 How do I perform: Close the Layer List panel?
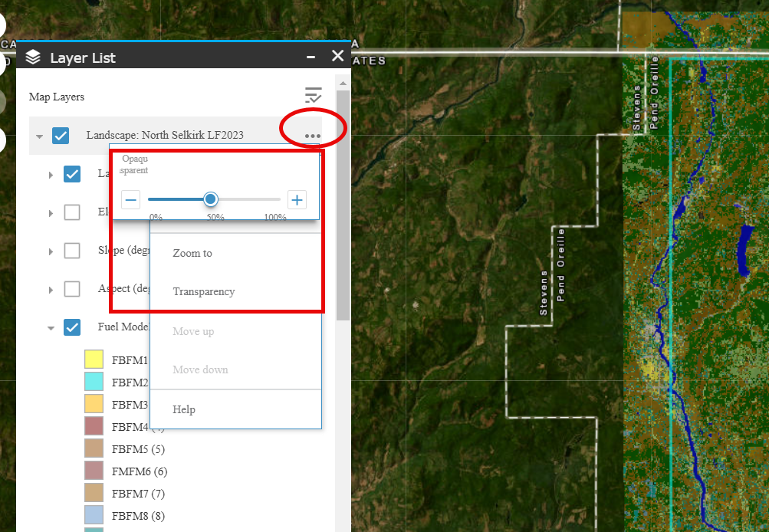[337, 56]
